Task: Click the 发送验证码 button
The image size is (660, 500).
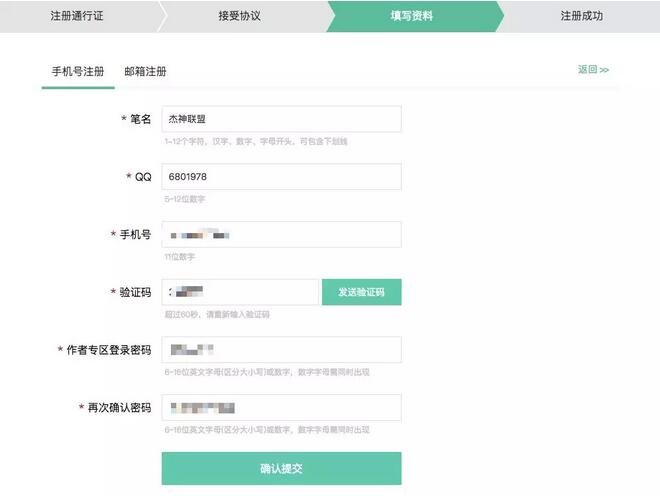Action: click(x=362, y=292)
